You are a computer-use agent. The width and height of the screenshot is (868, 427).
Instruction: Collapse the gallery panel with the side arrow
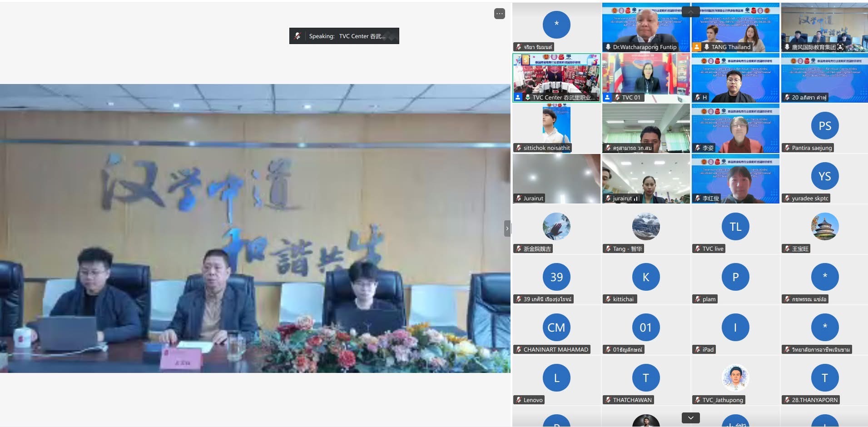pos(507,228)
